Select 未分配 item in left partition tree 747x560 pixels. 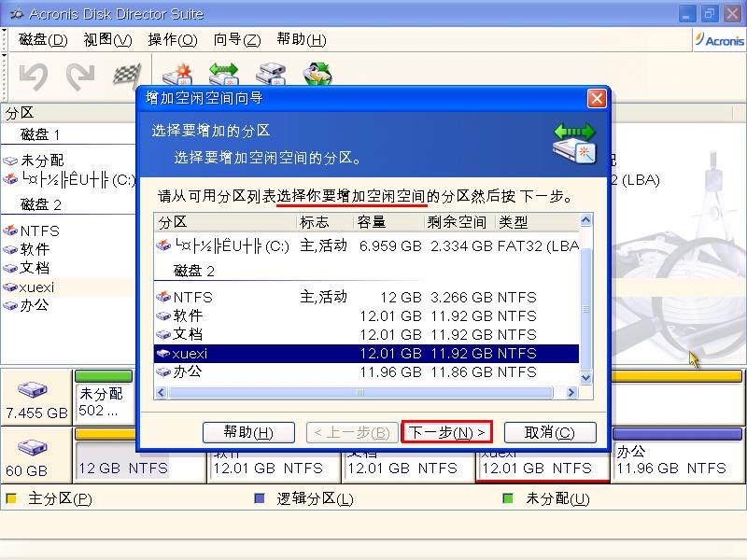coord(34,161)
